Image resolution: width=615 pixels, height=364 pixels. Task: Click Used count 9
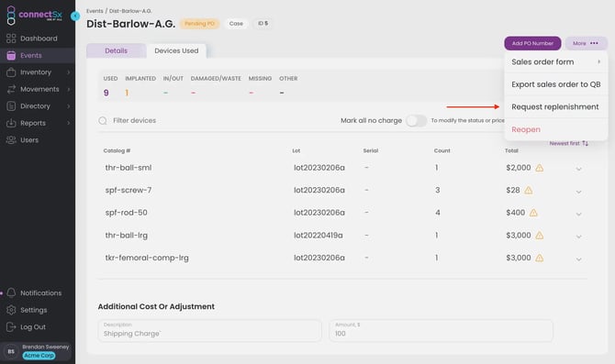tap(106, 93)
